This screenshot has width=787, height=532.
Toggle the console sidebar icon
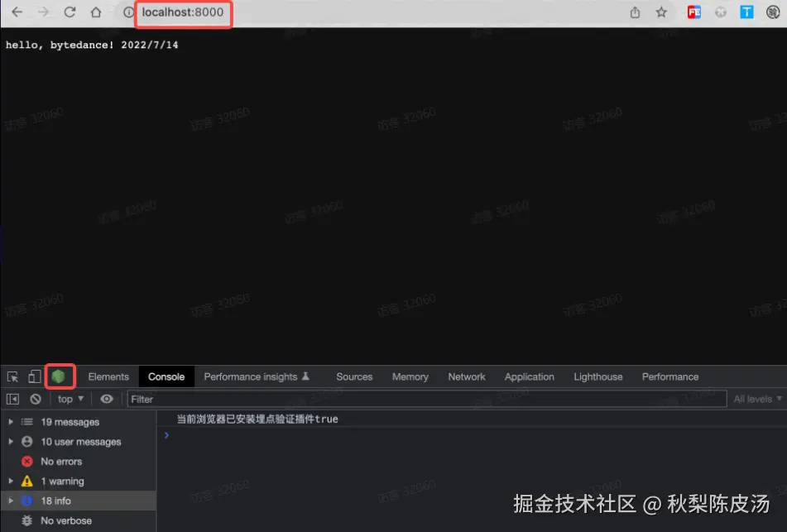click(12, 399)
